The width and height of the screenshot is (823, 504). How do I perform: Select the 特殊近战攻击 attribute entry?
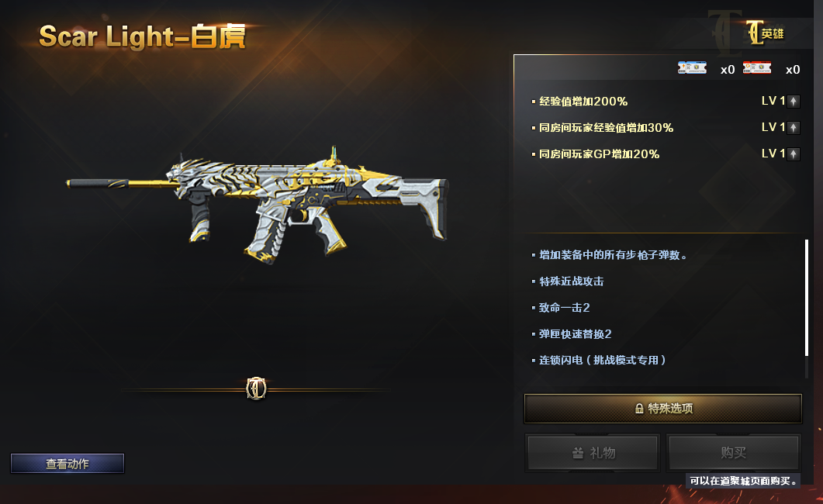571,281
